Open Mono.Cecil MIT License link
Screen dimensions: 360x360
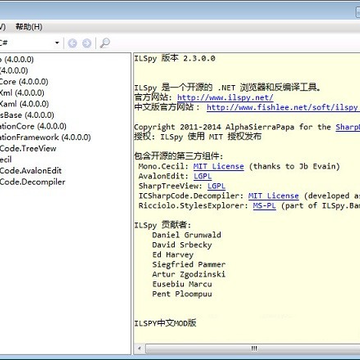219,166
